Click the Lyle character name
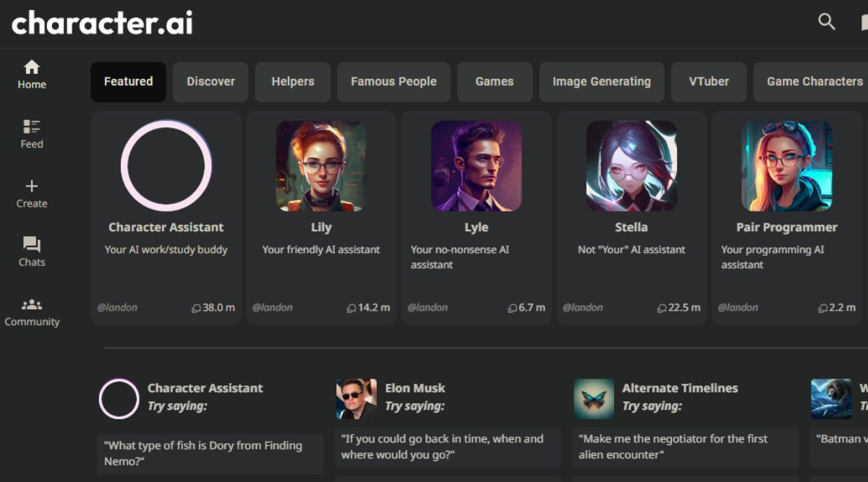The height and width of the screenshot is (482, 868). (x=476, y=227)
